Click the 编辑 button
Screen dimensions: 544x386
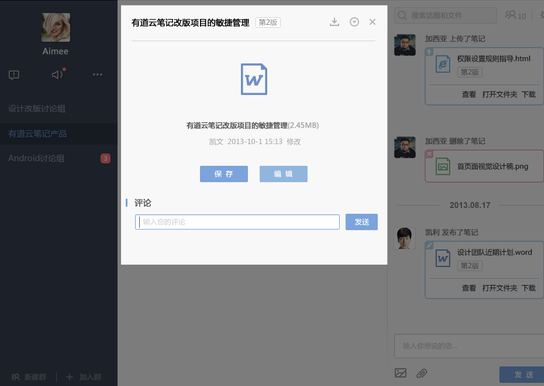tap(283, 174)
